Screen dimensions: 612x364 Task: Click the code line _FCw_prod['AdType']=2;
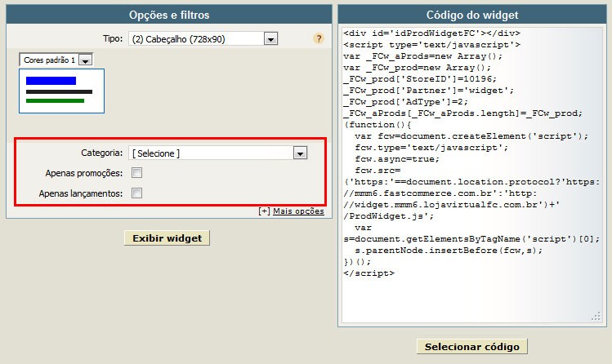(405, 102)
